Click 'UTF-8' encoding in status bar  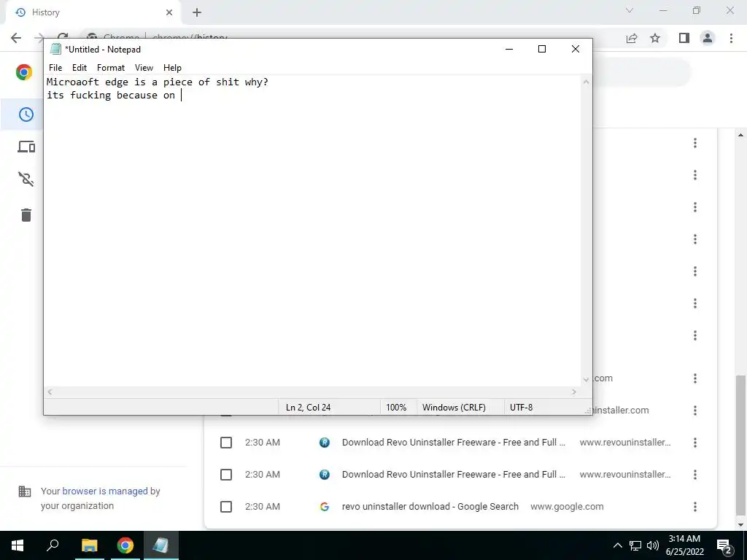point(521,408)
